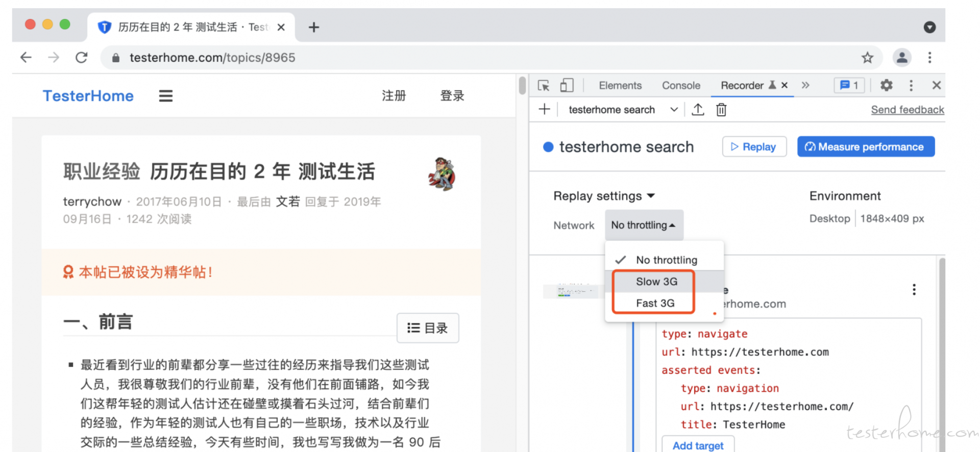Open DevTools customize three-dot menu
The height and width of the screenshot is (452, 980).
coord(911,85)
